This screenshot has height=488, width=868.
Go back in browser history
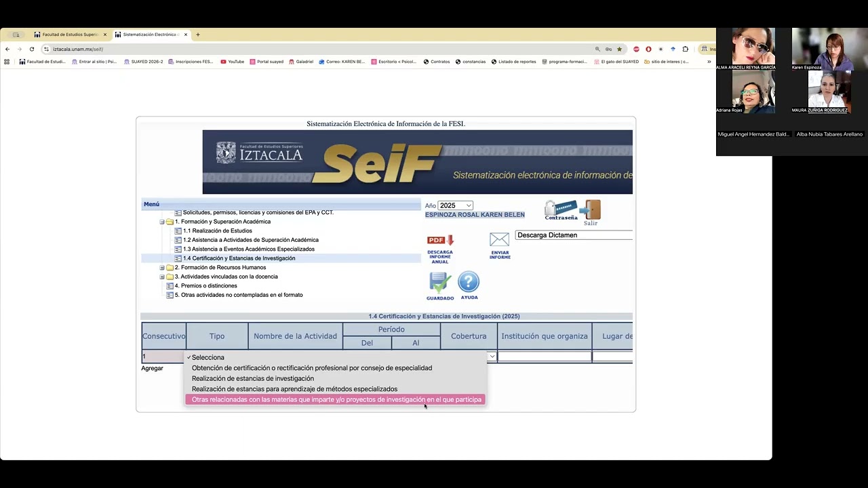point(7,49)
